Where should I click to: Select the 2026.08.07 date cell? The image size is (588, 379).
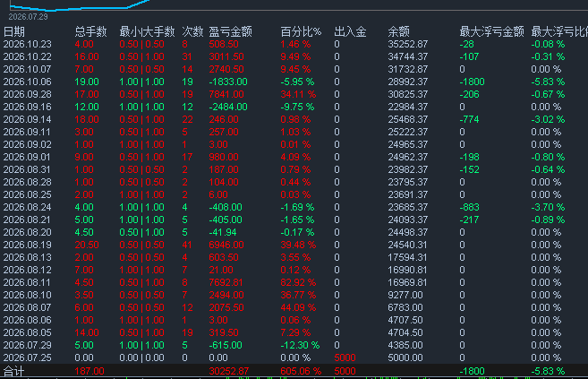click(28, 307)
